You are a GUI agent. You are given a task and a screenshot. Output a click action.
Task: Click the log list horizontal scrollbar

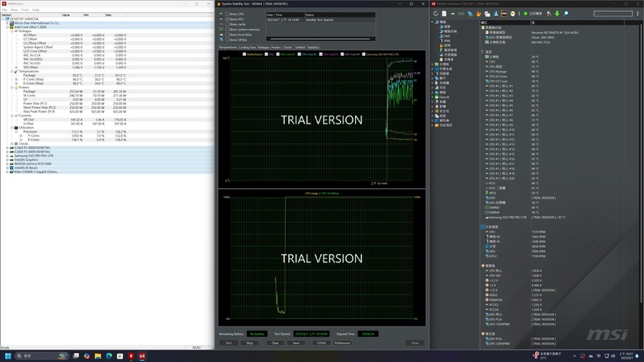point(320,39)
